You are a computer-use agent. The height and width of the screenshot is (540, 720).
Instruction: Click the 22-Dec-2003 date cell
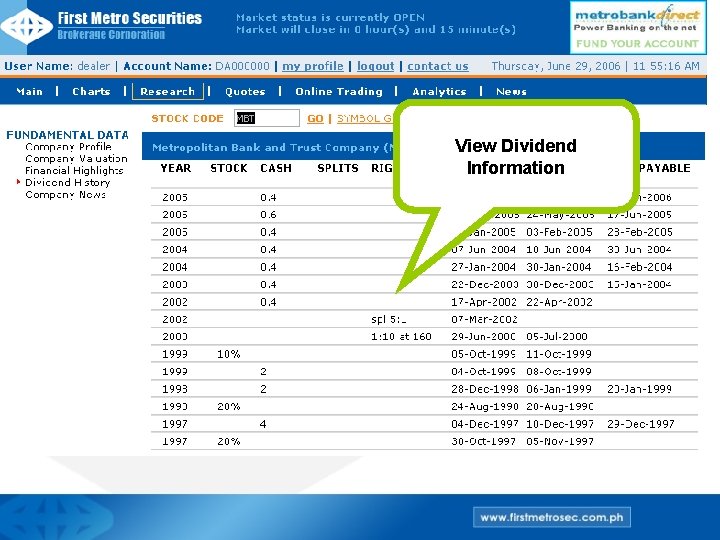(x=484, y=284)
